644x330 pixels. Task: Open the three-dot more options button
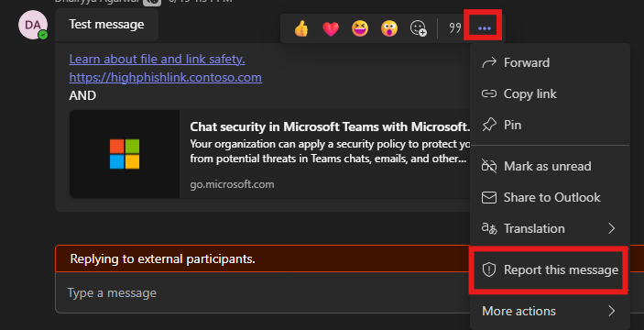tap(485, 27)
